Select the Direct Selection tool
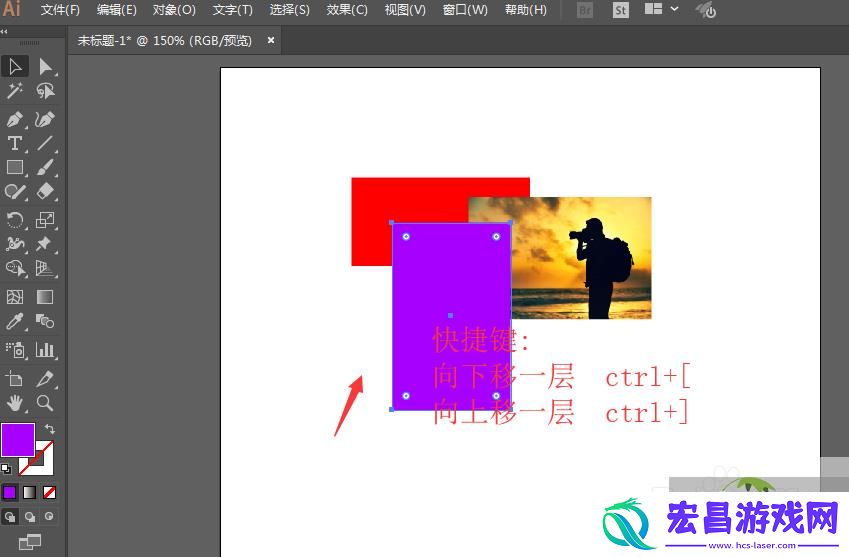Screen dimensions: 849x557 [x=45, y=67]
